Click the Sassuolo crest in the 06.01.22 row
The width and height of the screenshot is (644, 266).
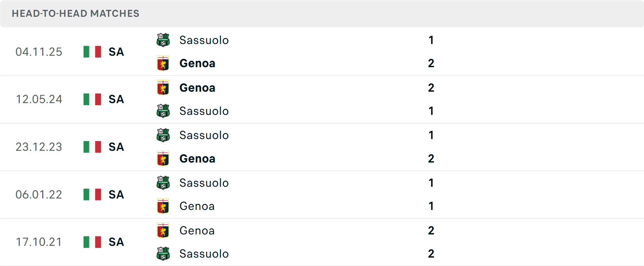pyautogui.click(x=163, y=183)
